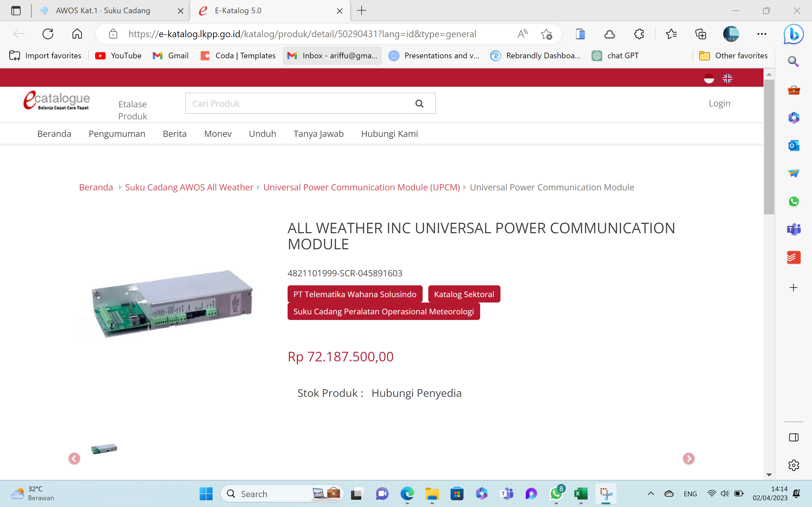
Task: Add this page to favorites star icon
Action: pyautogui.click(x=546, y=34)
